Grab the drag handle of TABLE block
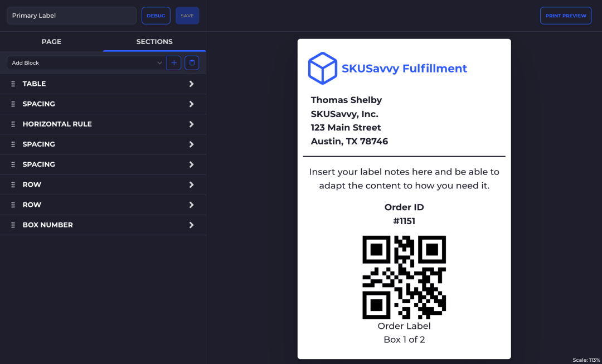The width and height of the screenshot is (602, 364). coord(13,84)
